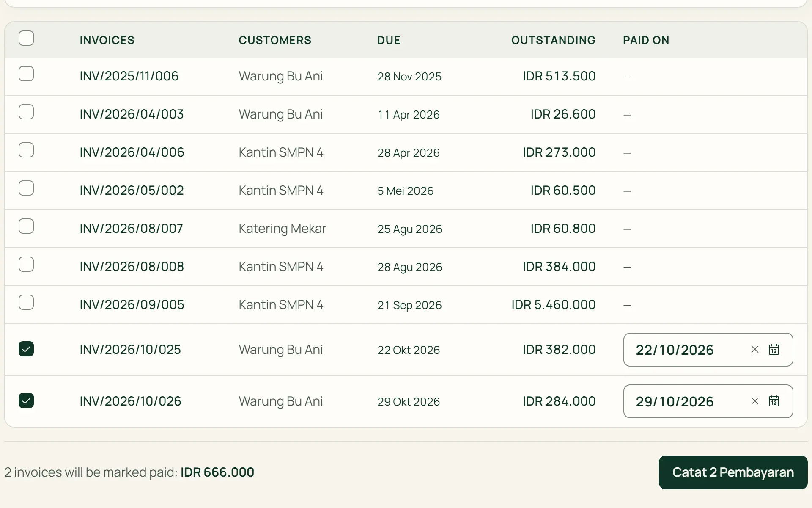Open calendar picker for INV/2026/10/026
The image size is (812, 508).
[x=774, y=401]
